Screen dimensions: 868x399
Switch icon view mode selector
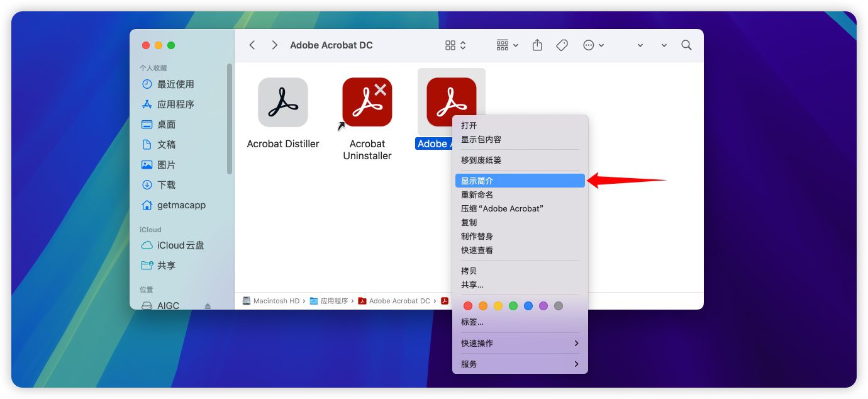click(x=455, y=45)
